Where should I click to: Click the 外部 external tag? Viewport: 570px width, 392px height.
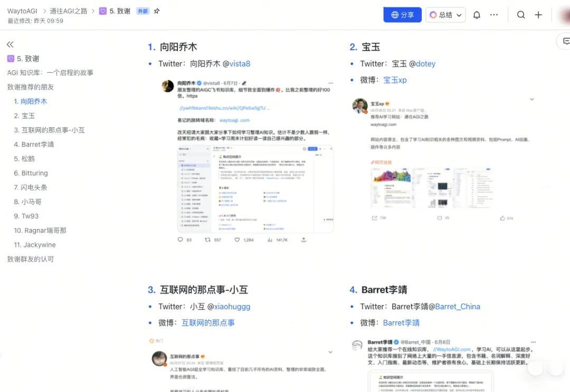coord(142,11)
